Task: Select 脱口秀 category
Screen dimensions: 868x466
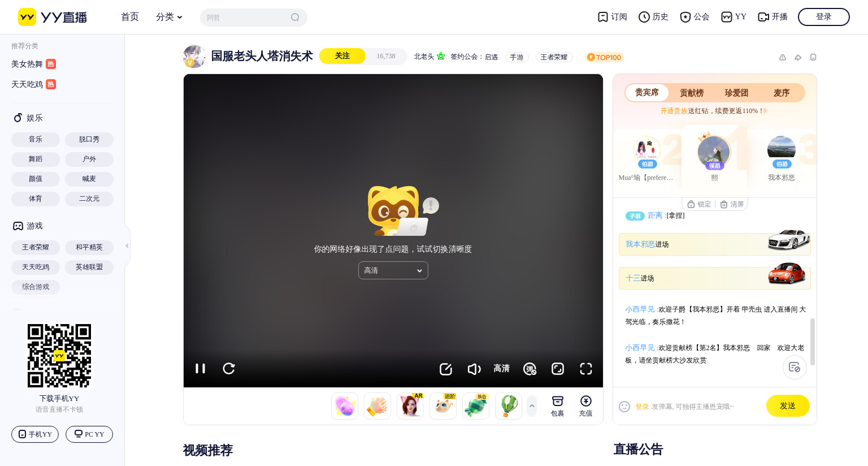Action: pyautogui.click(x=89, y=139)
